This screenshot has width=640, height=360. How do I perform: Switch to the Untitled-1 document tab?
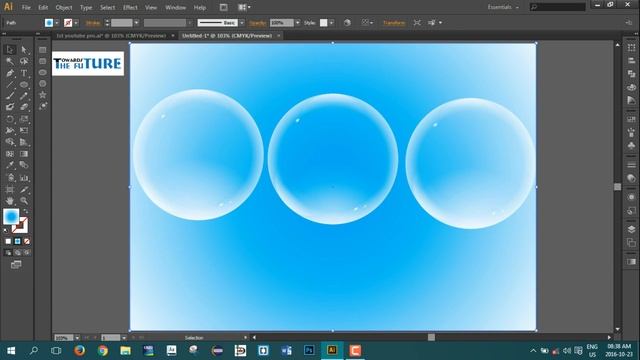point(227,36)
